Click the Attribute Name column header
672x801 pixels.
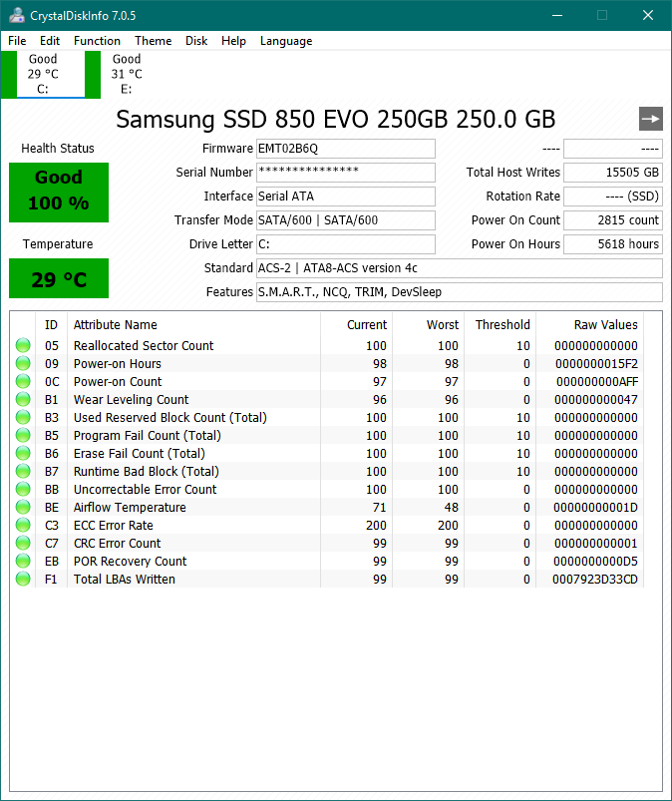pyautogui.click(x=193, y=325)
